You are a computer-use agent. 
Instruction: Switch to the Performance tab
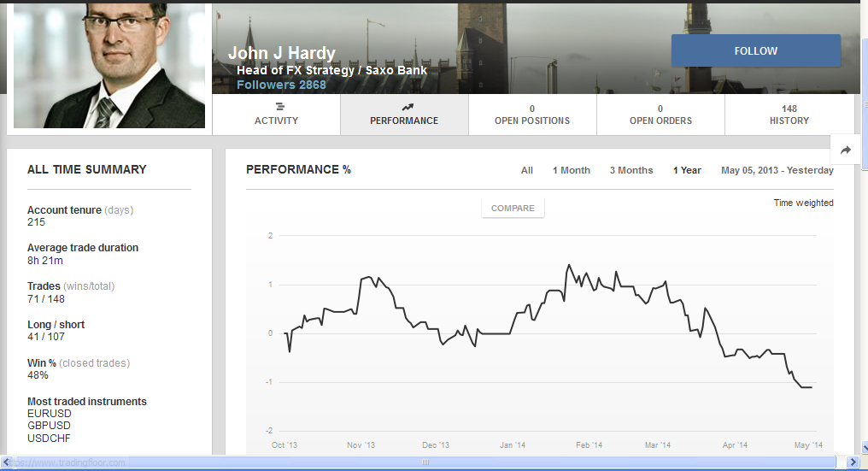[x=404, y=115]
